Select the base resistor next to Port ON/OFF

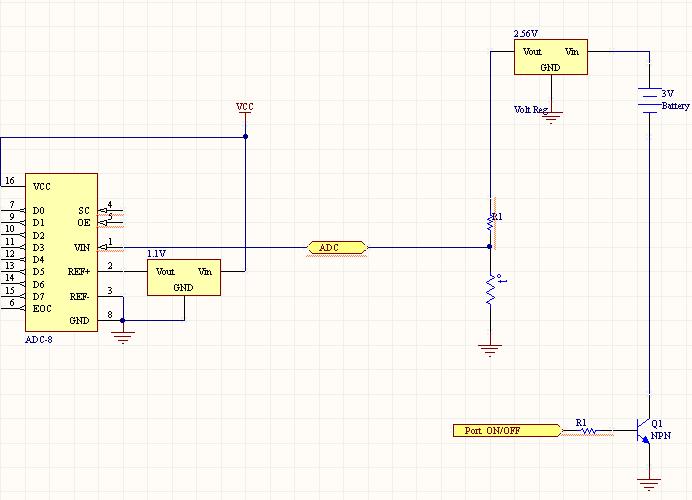click(588, 430)
